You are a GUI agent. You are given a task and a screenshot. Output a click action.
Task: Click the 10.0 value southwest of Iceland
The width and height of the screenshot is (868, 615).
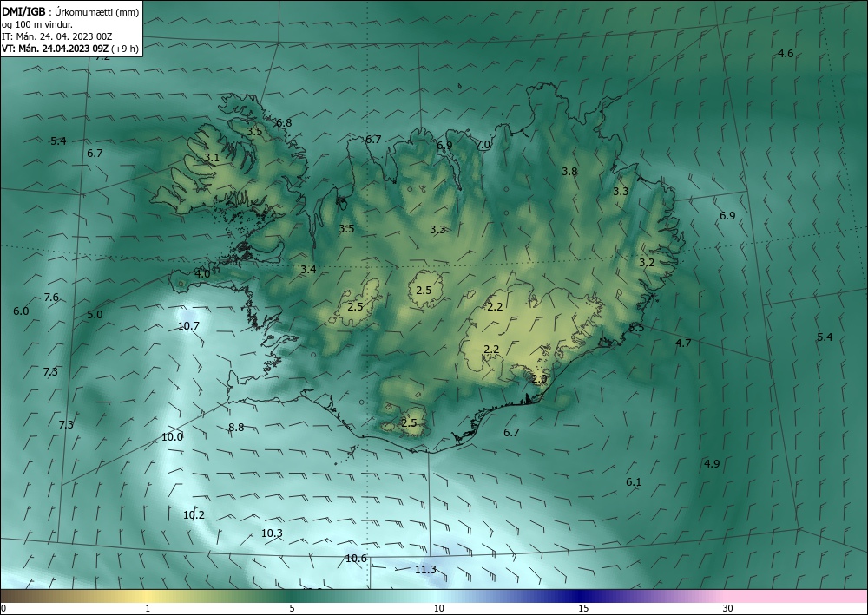click(x=172, y=437)
